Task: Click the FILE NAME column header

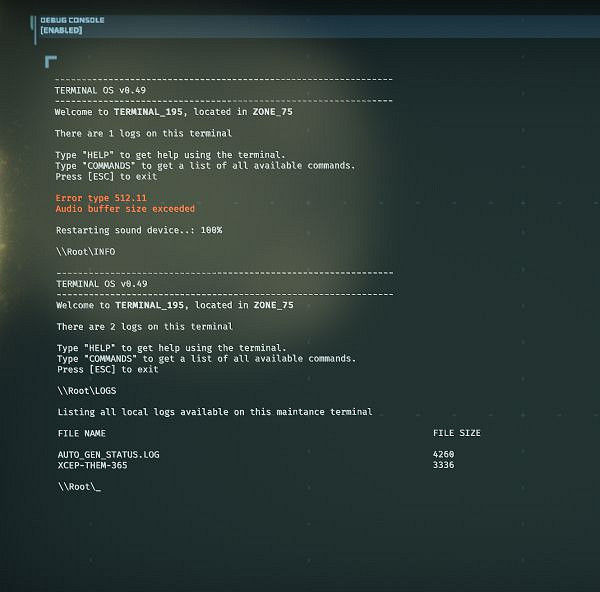Action: click(81, 433)
